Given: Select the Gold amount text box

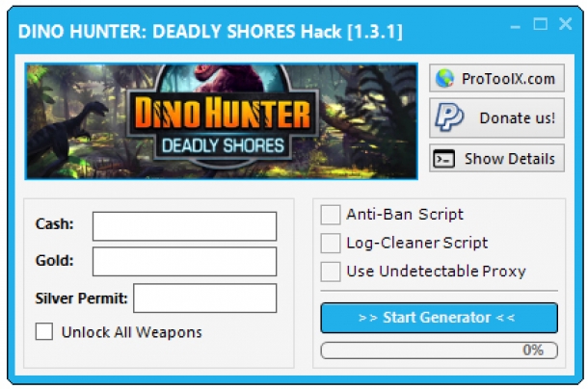Looking at the screenshot, I should [x=184, y=262].
